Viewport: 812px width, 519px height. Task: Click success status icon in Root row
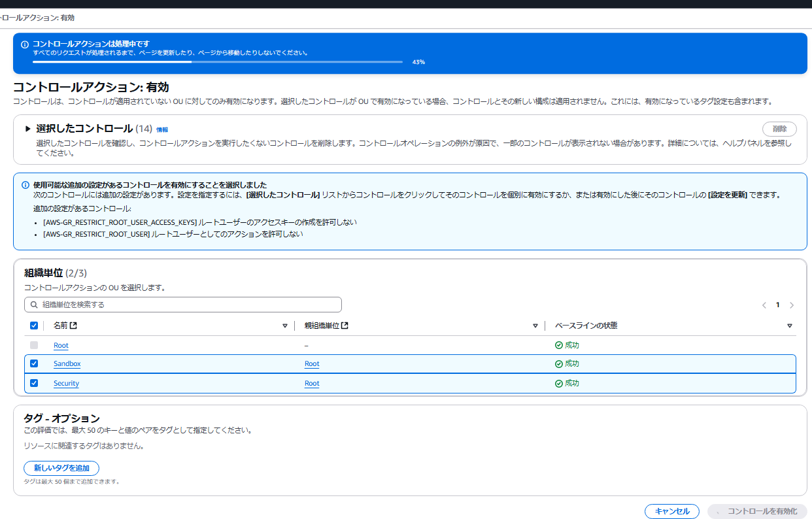click(x=558, y=345)
